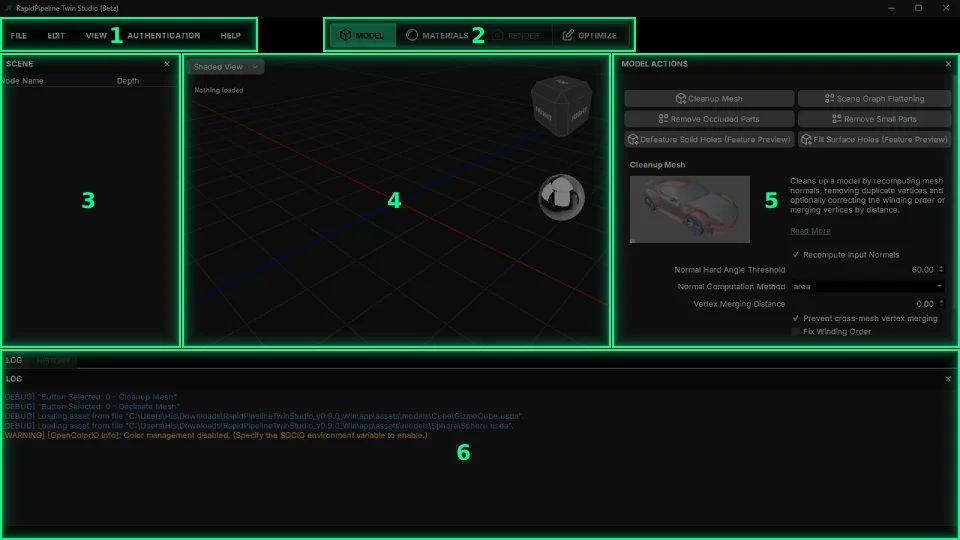Image resolution: width=960 pixels, height=540 pixels.
Task: Click the chrome sphere environment preview
Action: pos(561,197)
